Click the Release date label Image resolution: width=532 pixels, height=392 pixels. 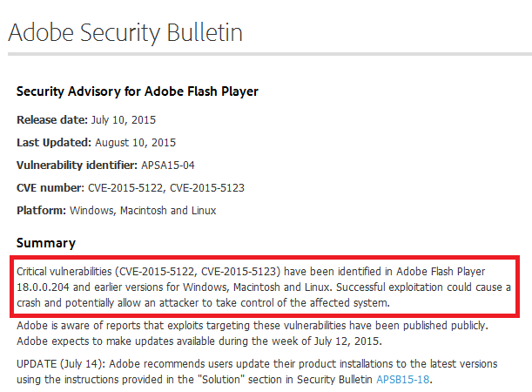click(52, 118)
